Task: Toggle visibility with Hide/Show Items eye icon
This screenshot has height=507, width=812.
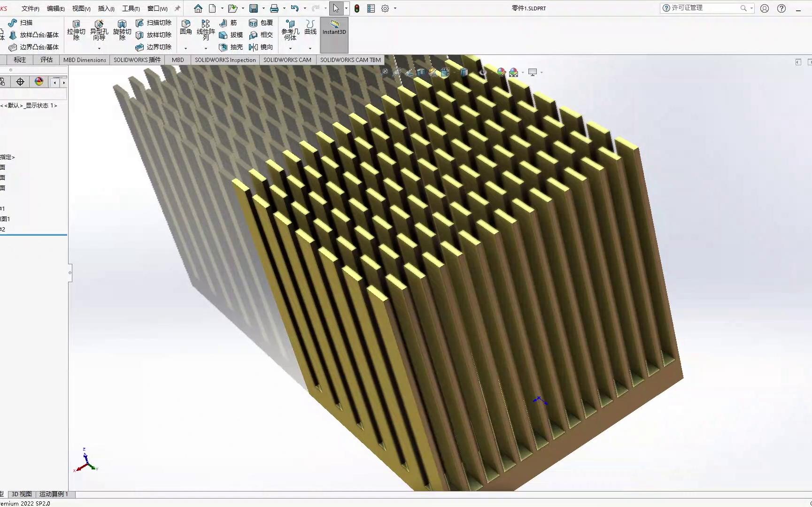Action: click(x=483, y=72)
